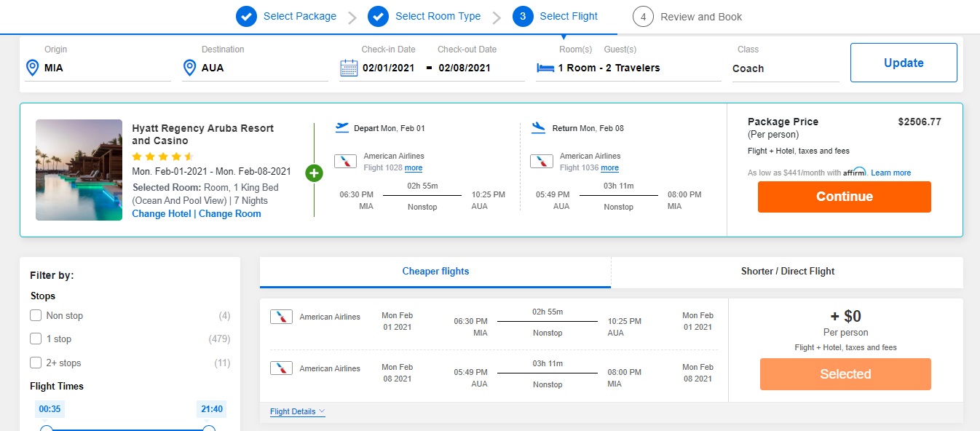Image resolution: width=980 pixels, height=431 pixels.
Task: Click airline logo in Mon Feb 08 flight row
Action: (x=281, y=368)
